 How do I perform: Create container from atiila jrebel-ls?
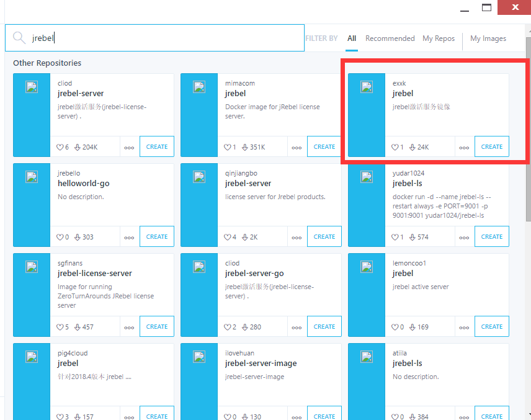(492, 414)
